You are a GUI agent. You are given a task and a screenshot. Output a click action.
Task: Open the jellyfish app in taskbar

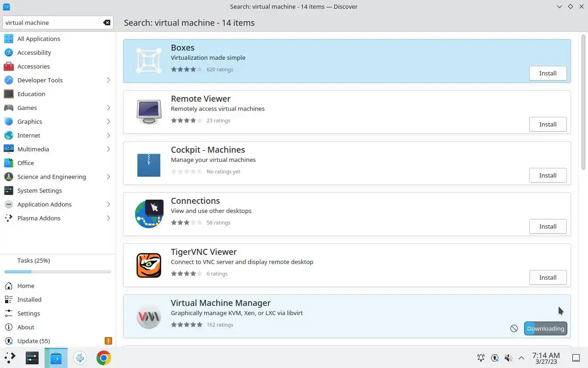click(x=80, y=357)
